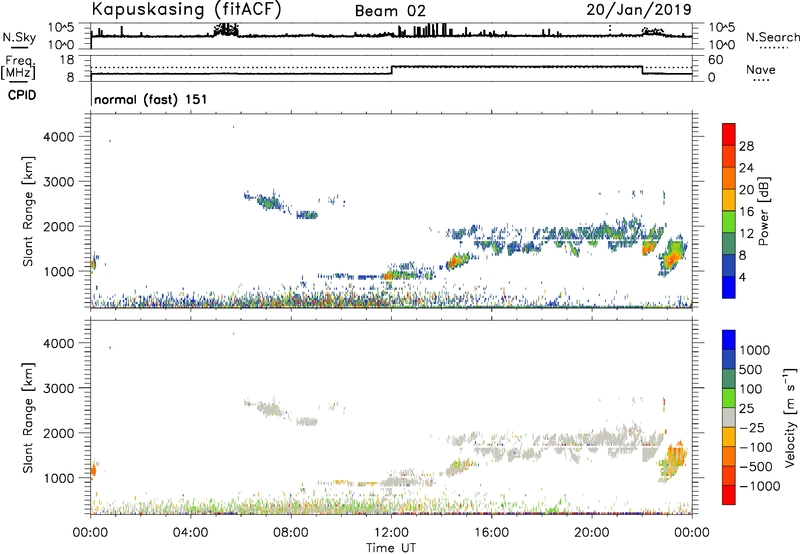This screenshot has height=554, width=800.
Task: Click 'Slant Range [km]' label of velocity panel
Action: pyautogui.click(x=28, y=418)
